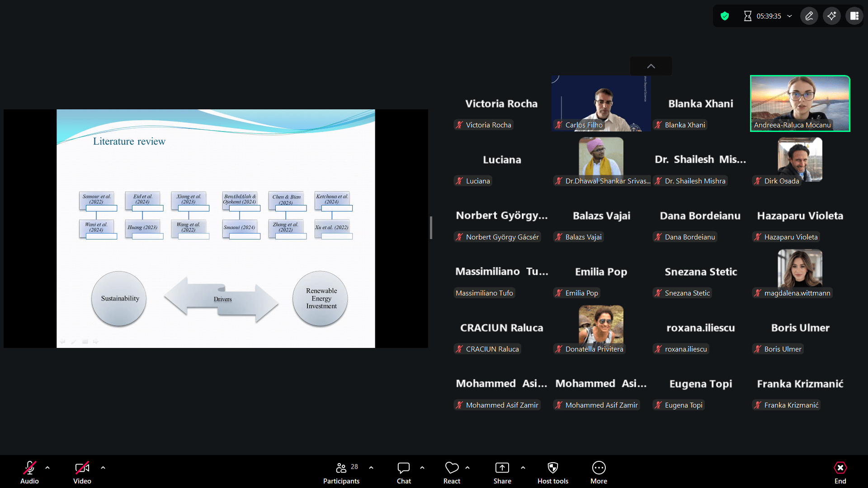This screenshot has height=488, width=868.
Task: Open meeting timer dropdown chevron
Action: [790, 16]
